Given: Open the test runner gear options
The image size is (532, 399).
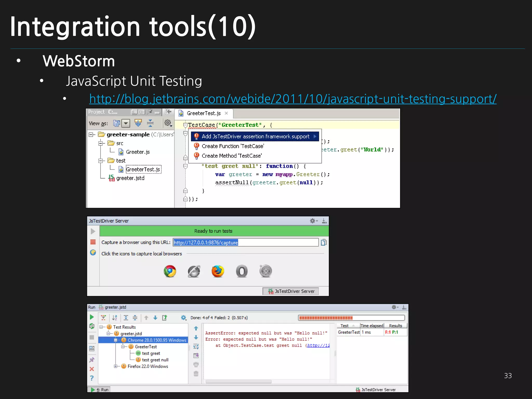Looking at the screenshot, I should (x=184, y=318).
